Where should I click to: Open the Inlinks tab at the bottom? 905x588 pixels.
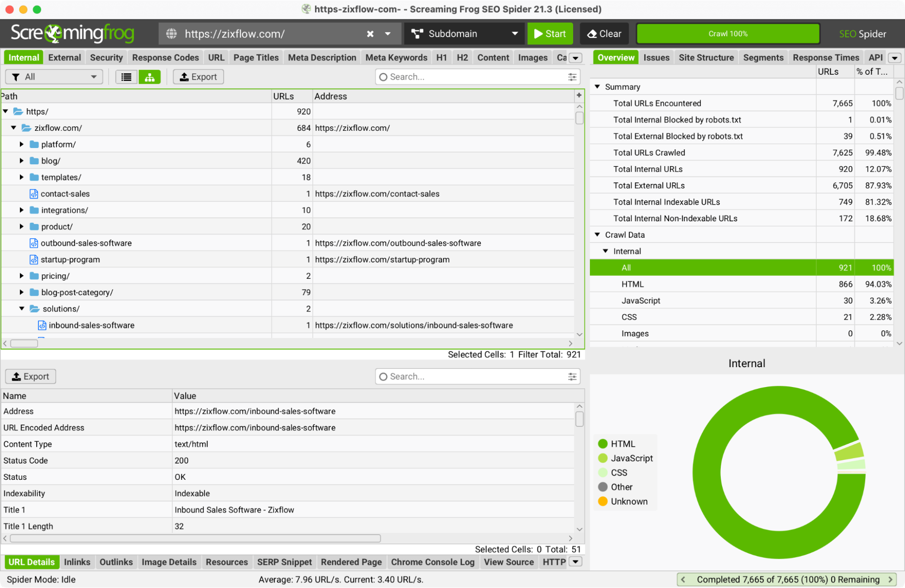77,562
